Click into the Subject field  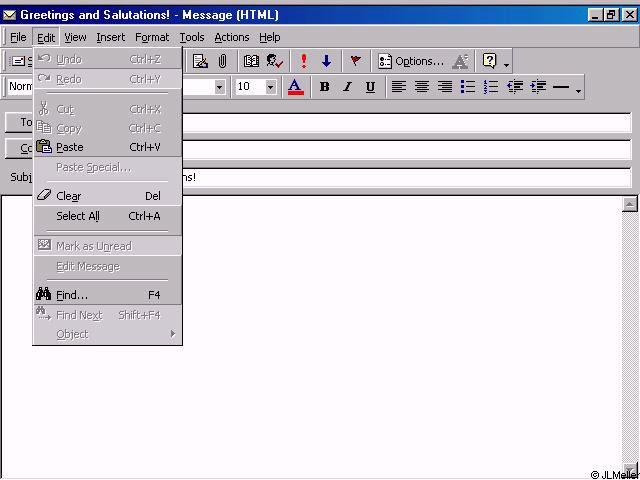(406, 178)
